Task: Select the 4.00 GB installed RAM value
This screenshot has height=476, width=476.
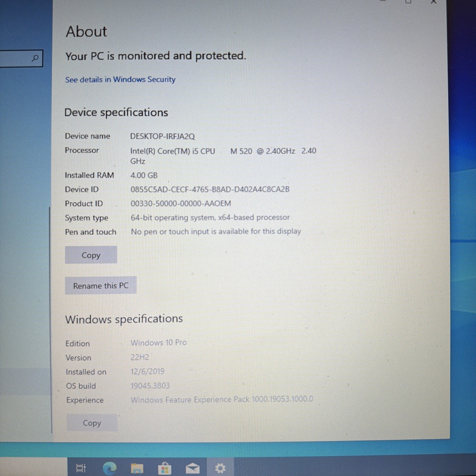Action: click(144, 175)
